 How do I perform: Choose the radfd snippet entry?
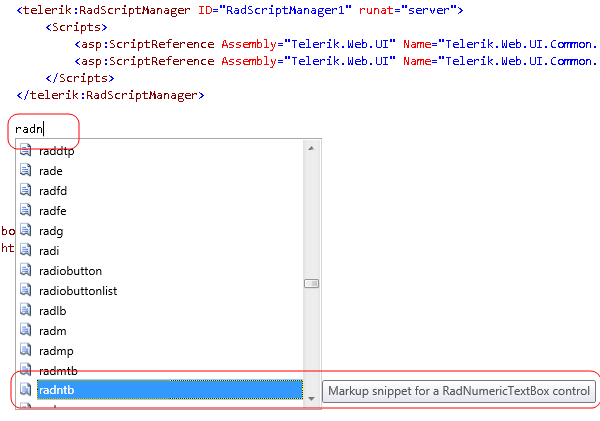pos(53,191)
